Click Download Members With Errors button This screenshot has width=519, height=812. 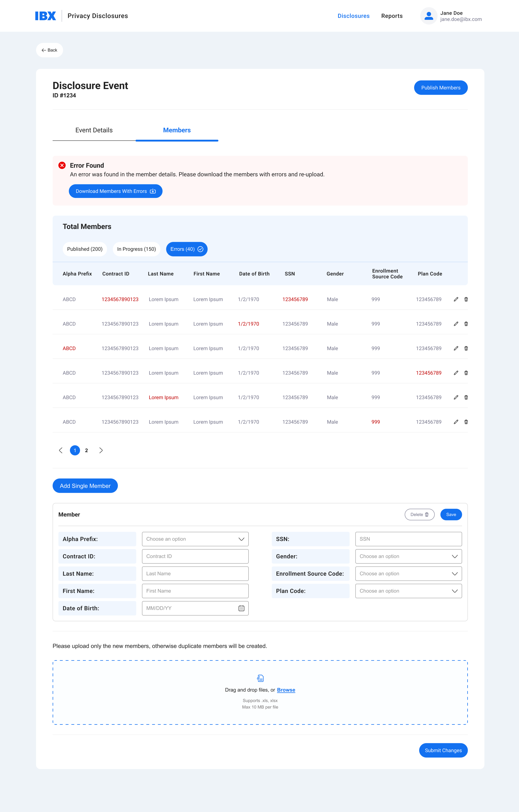click(x=115, y=191)
